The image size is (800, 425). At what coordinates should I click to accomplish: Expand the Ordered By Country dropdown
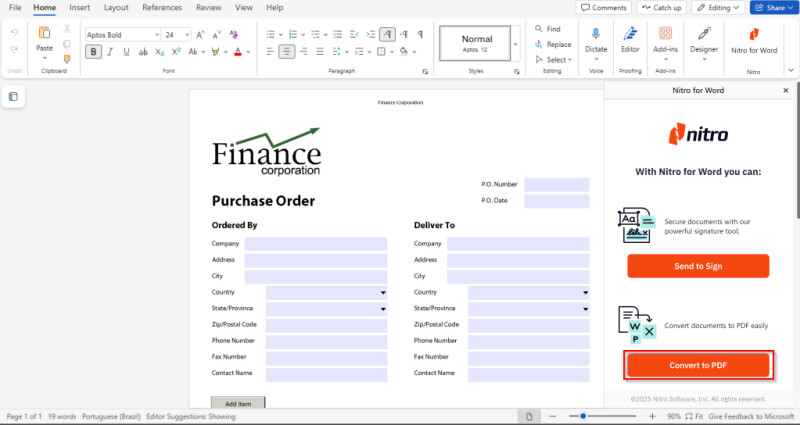(x=383, y=292)
